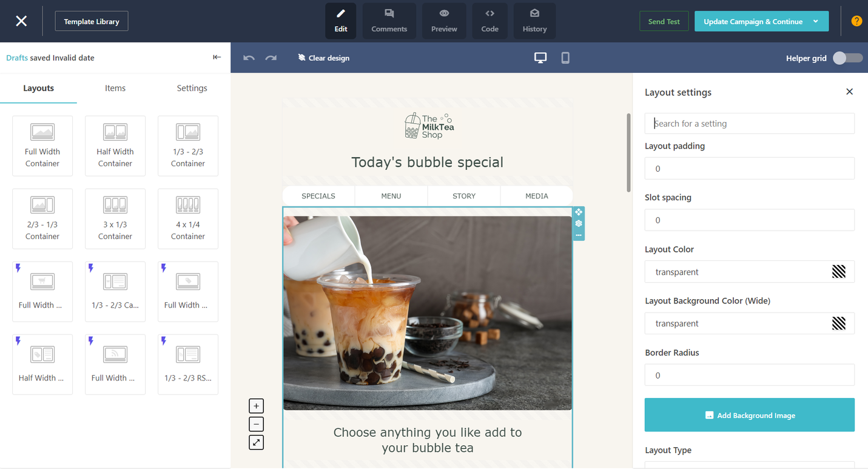This screenshot has width=868, height=469.
Task: Enable the Helper grid toggle
Action: (847, 58)
